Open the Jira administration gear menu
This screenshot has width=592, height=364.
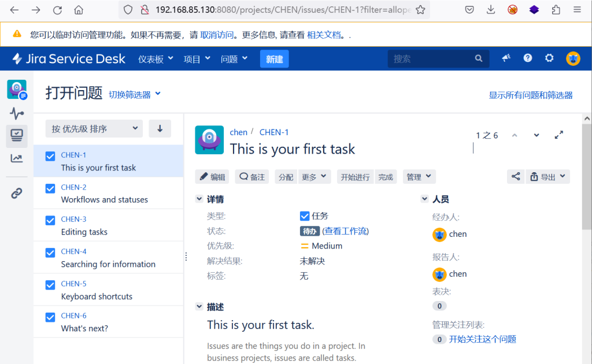click(549, 58)
